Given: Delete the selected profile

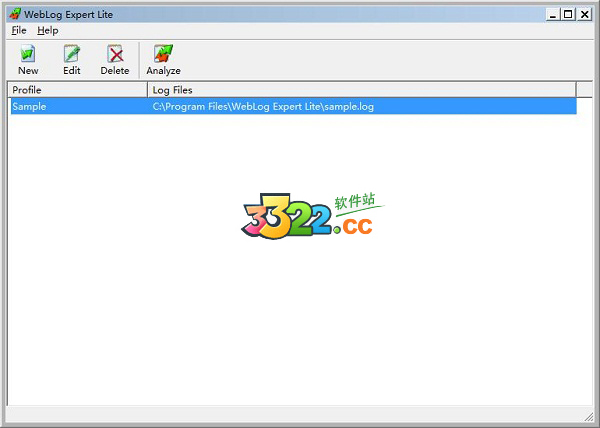Looking at the screenshot, I should point(115,60).
